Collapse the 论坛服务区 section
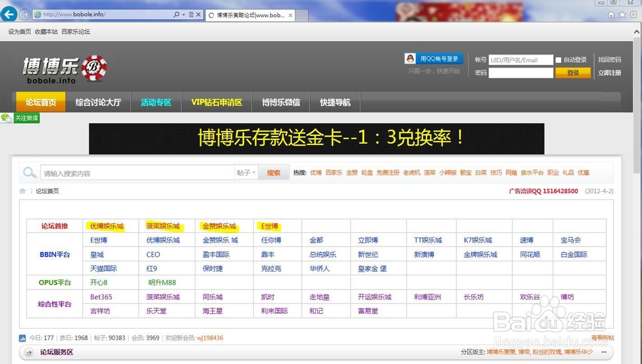The width and height of the screenshot is (642, 364). (604, 352)
